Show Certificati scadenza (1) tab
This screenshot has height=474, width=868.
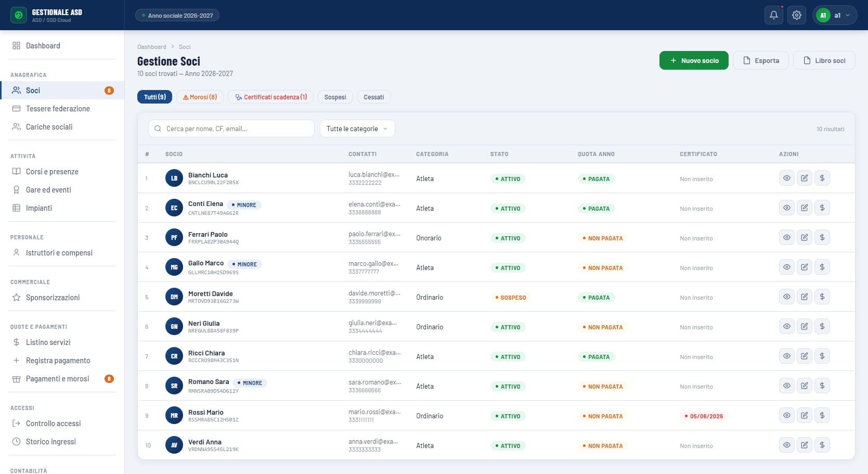(x=271, y=97)
